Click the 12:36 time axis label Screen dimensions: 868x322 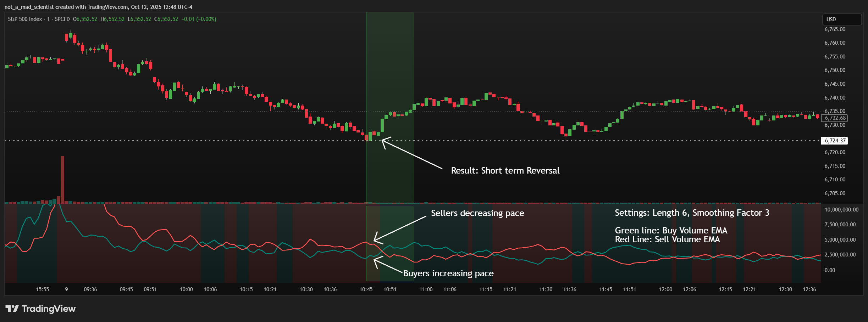(809, 289)
